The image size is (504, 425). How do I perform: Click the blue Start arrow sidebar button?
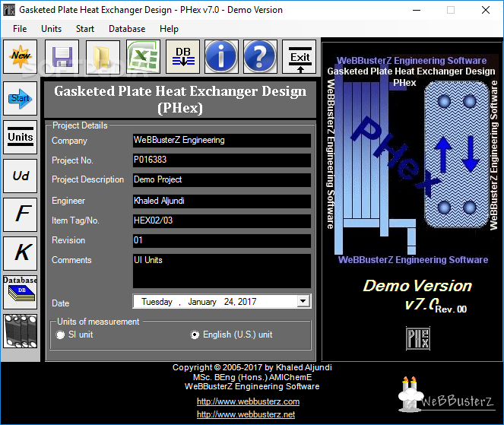pyautogui.click(x=21, y=98)
